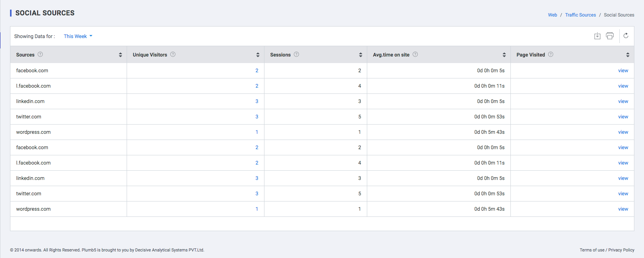The image size is (644, 258).
Task: Click the Unique Visitors column header label
Action: pyautogui.click(x=150, y=55)
